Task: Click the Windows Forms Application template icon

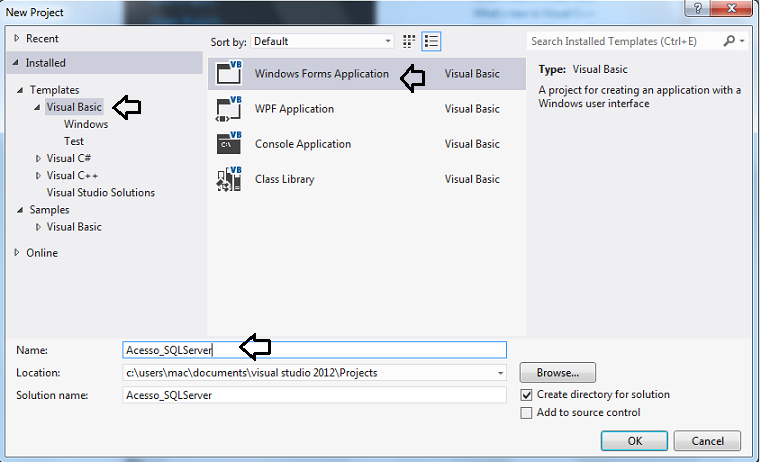Action: pyautogui.click(x=229, y=73)
